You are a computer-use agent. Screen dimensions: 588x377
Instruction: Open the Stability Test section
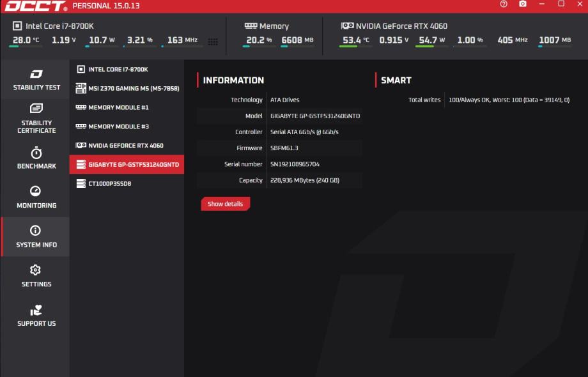point(35,79)
